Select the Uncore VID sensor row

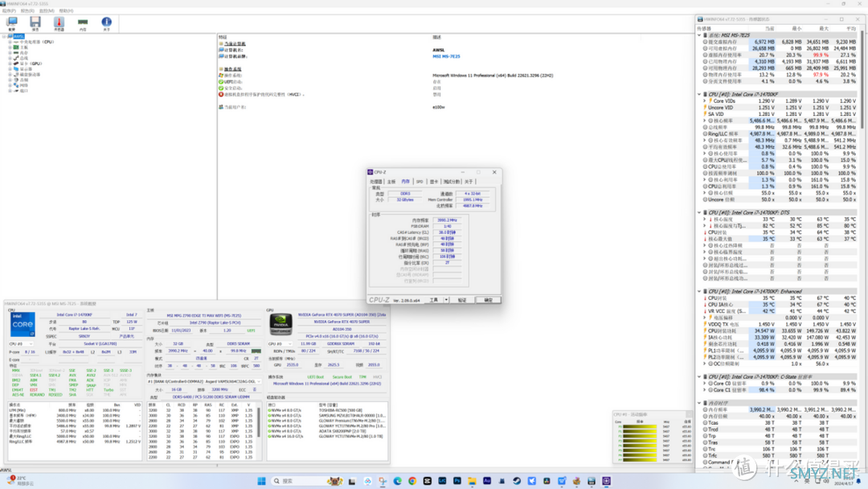click(x=780, y=108)
